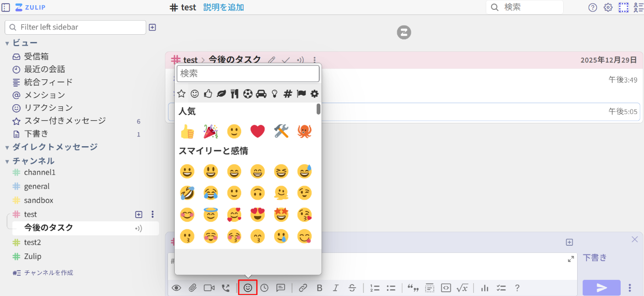The image size is (644, 296).
Task: Jump to the flags emoji category
Action: tap(301, 94)
